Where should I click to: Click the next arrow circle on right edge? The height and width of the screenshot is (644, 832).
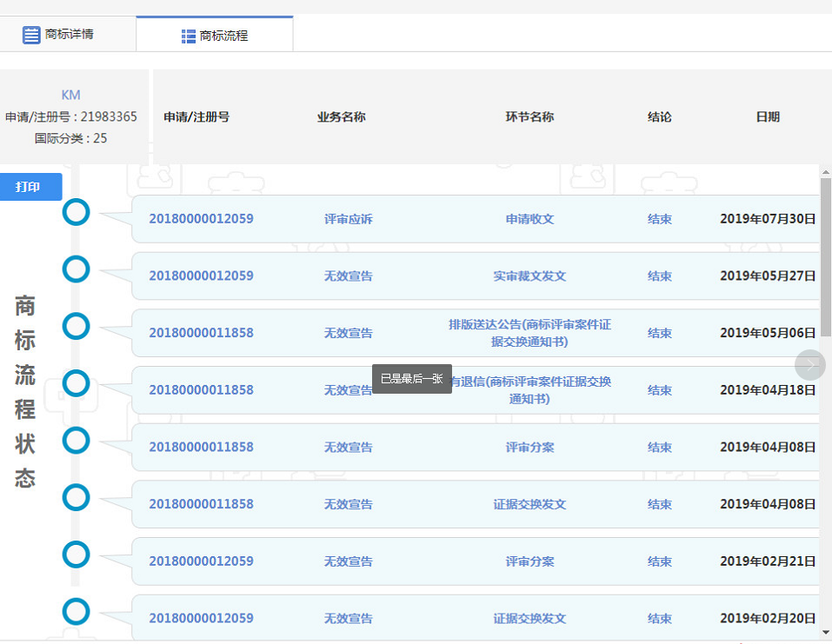[809, 365]
